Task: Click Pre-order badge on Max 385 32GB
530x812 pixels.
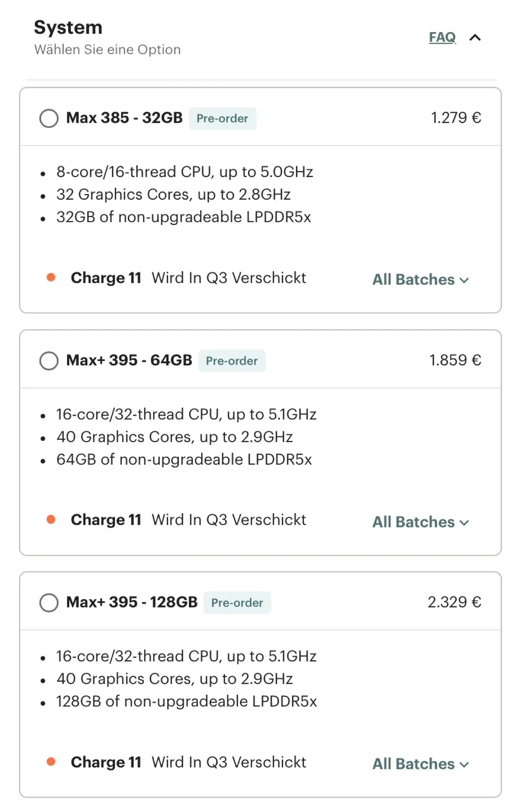Action: point(222,118)
